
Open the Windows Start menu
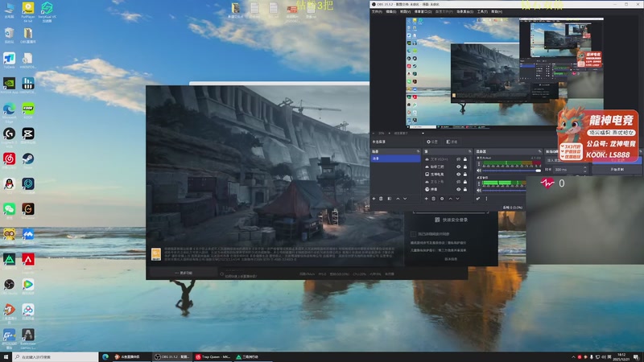click(6, 357)
